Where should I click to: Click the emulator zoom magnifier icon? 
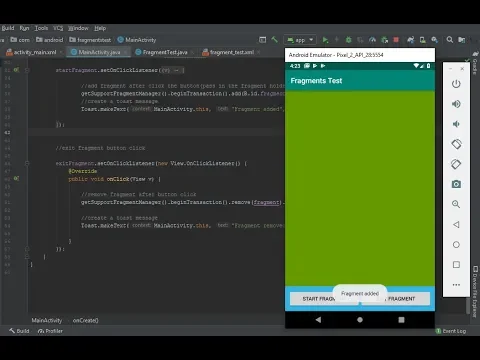click(x=456, y=204)
